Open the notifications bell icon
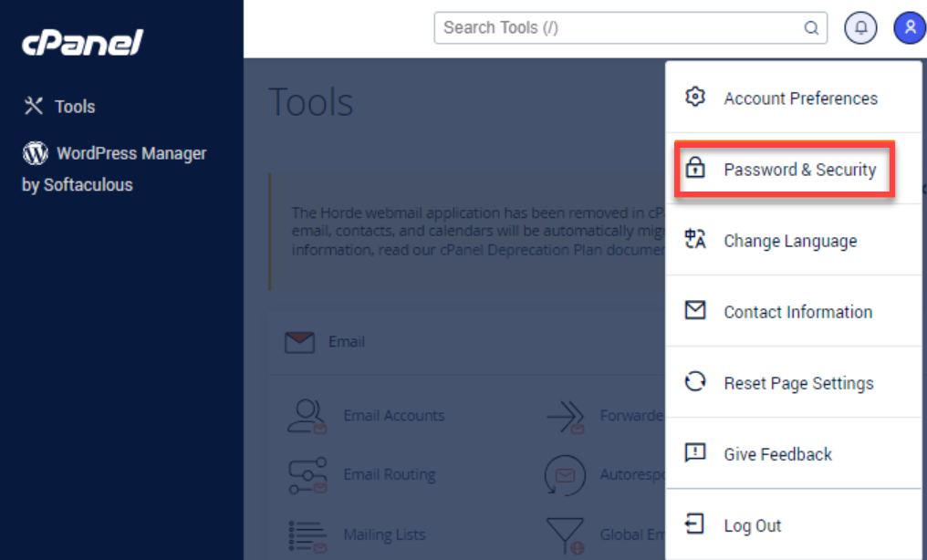 (860, 28)
